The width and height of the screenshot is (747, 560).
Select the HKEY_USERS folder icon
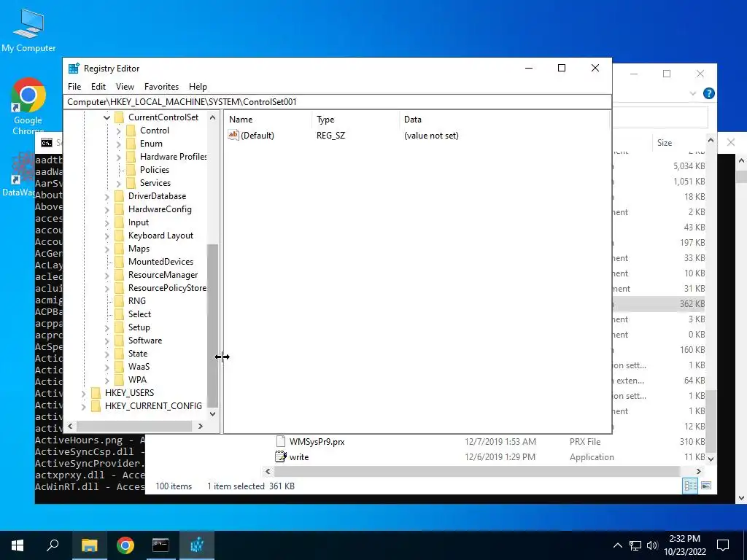click(x=96, y=393)
